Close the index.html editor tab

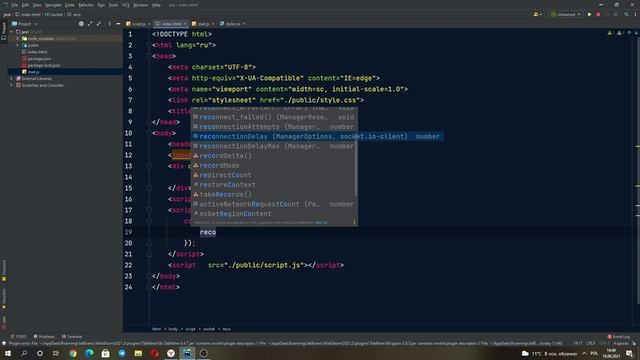(185, 24)
